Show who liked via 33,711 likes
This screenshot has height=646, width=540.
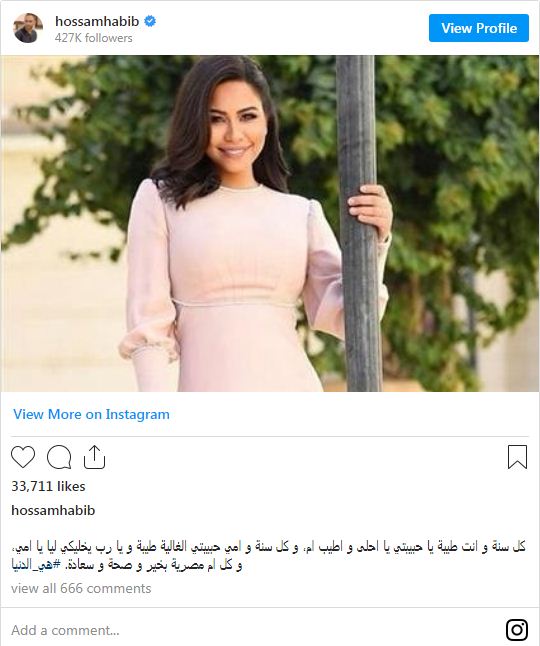(x=48, y=486)
